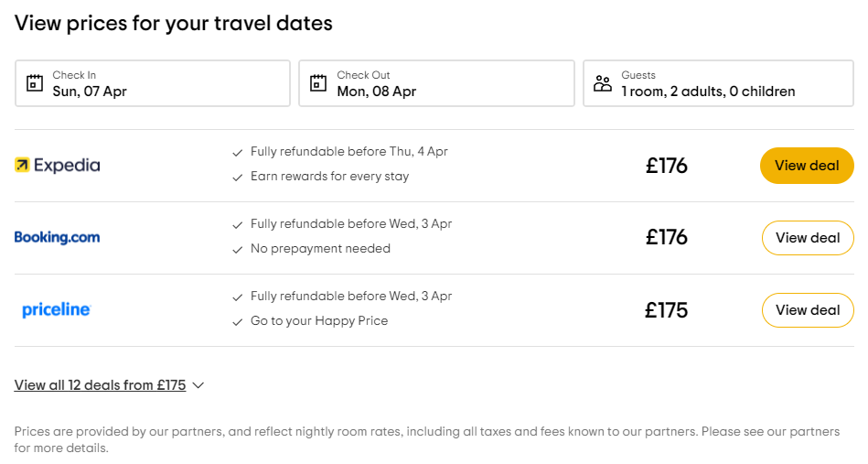Expand the chevron next to View all 12 deals
Viewport: 868px width, 464px height.
pos(198,385)
